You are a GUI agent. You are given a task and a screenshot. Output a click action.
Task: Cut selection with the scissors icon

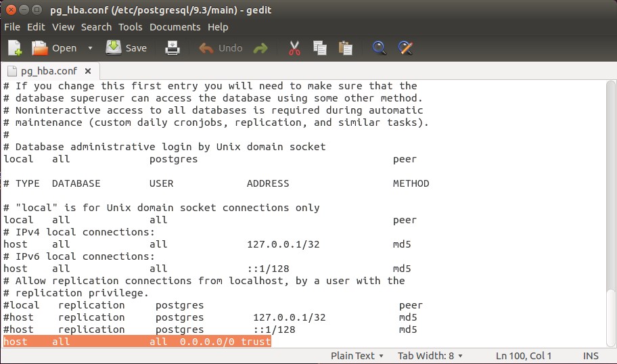pos(294,48)
